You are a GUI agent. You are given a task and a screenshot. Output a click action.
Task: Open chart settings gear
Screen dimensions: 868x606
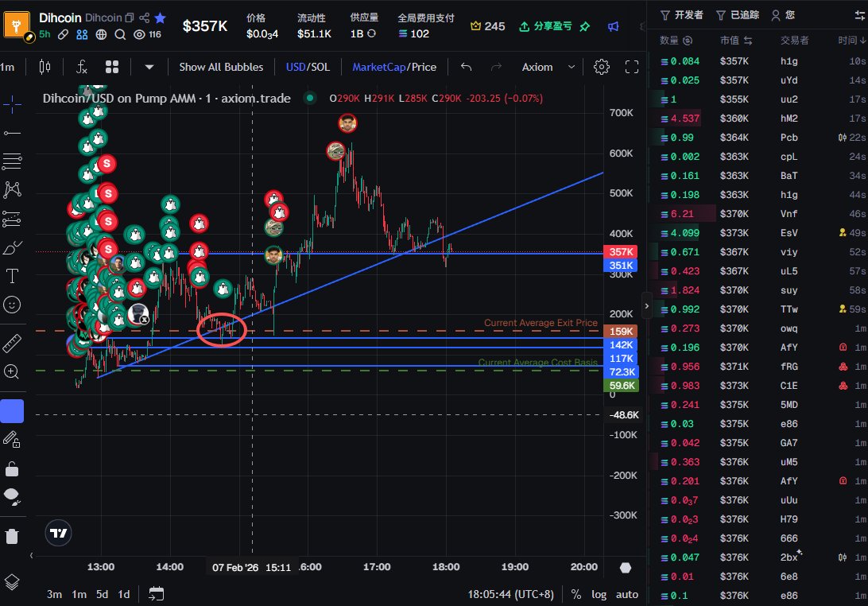click(x=602, y=67)
